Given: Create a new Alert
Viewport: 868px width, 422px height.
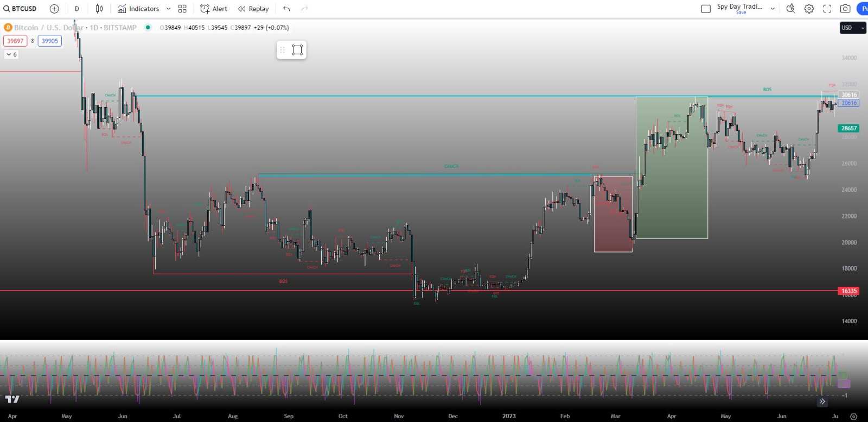Looking at the screenshot, I should pyautogui.click(x=214, y=9).
